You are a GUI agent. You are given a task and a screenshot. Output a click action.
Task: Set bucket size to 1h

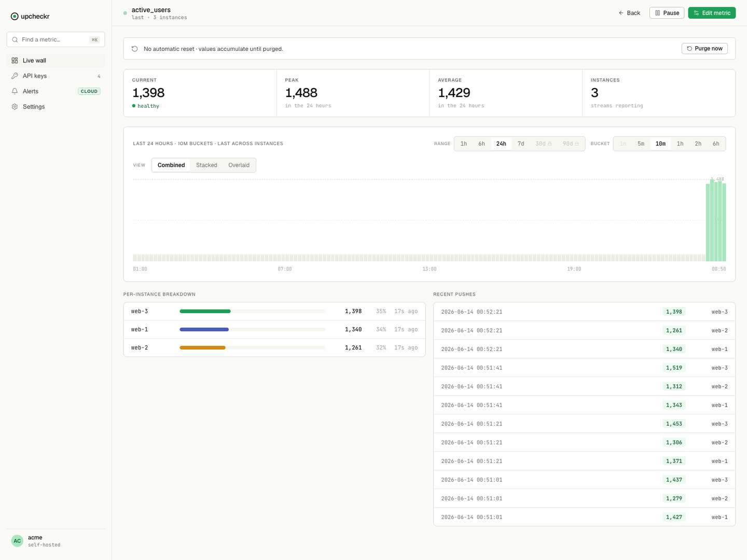(x=680, y=144)
